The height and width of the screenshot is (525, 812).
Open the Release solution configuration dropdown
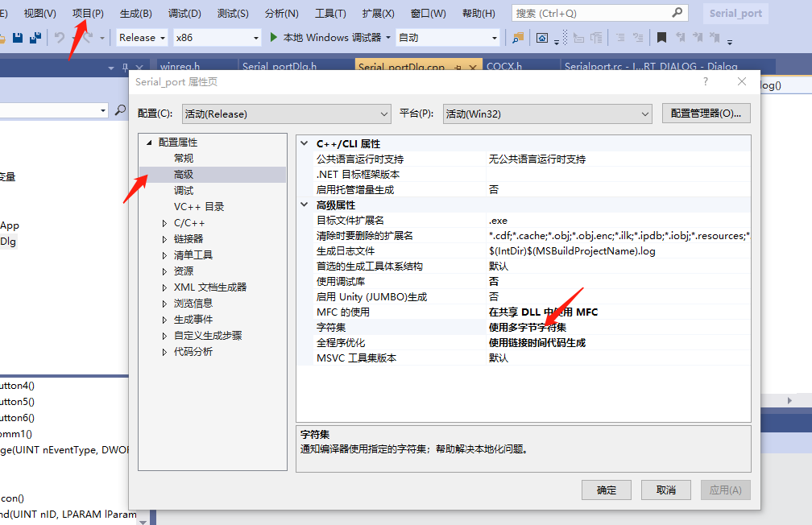click(142, 38)
